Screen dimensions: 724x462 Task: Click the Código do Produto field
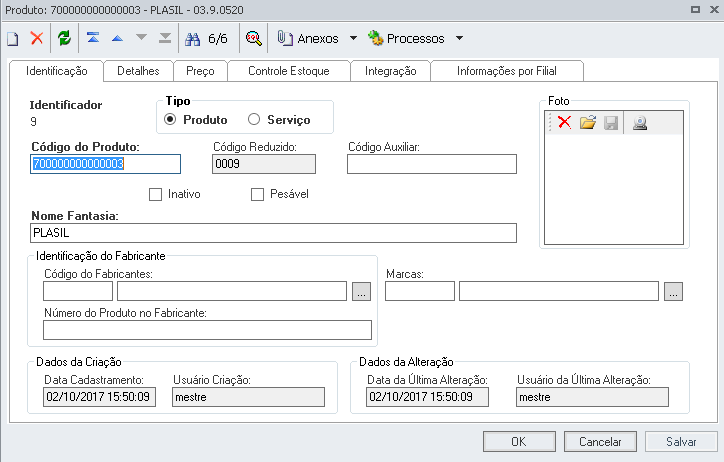(105, 164)
